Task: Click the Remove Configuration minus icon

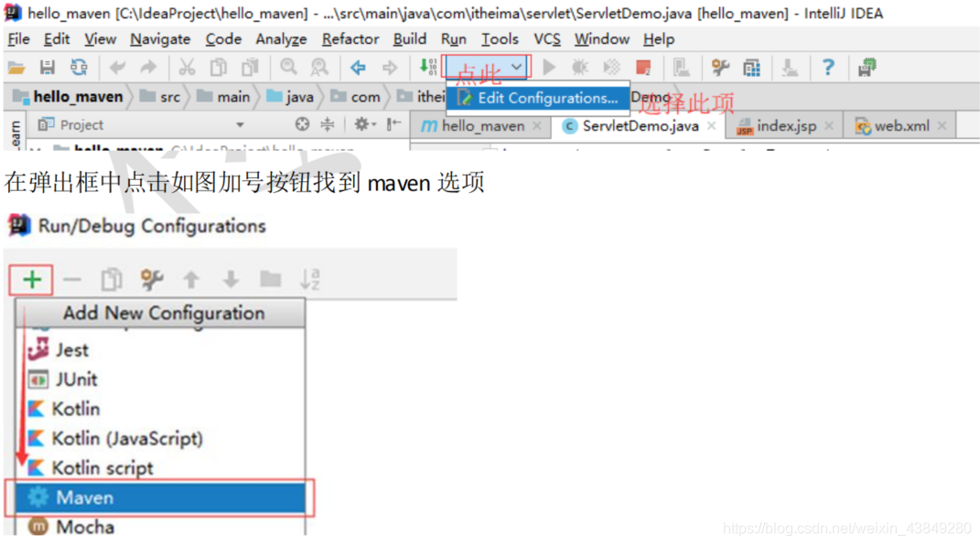Action: click(72, 280)
